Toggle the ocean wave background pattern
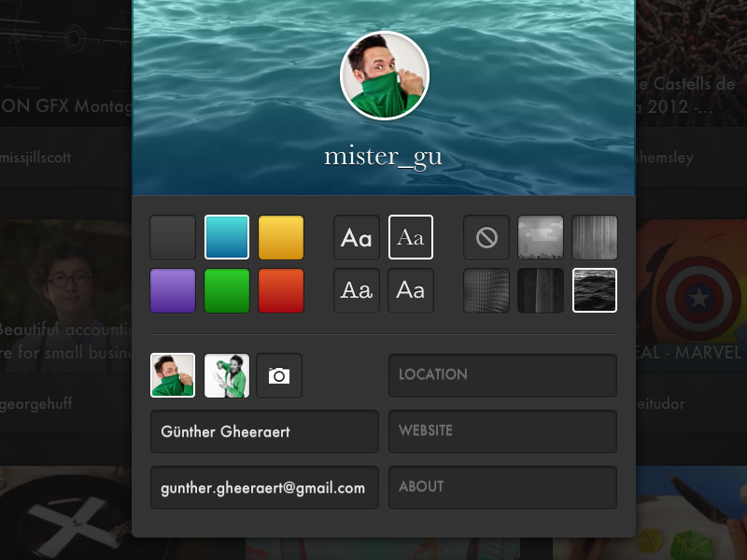The image size is (747, 560). pos(595,290)
